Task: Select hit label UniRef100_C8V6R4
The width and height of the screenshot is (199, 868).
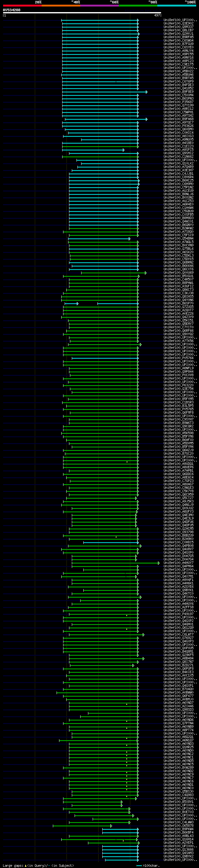Action: pyautogui.click(x=179, y=177)
